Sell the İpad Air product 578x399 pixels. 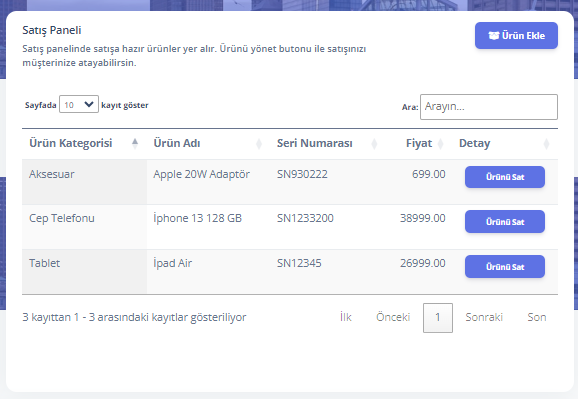coord(505,267)
